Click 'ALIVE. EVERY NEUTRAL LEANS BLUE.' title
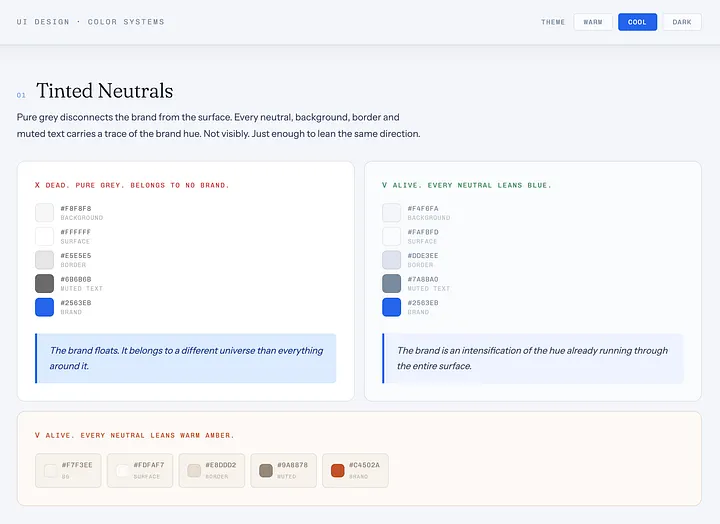Viewport: 720px width, 524px height. 467,185
